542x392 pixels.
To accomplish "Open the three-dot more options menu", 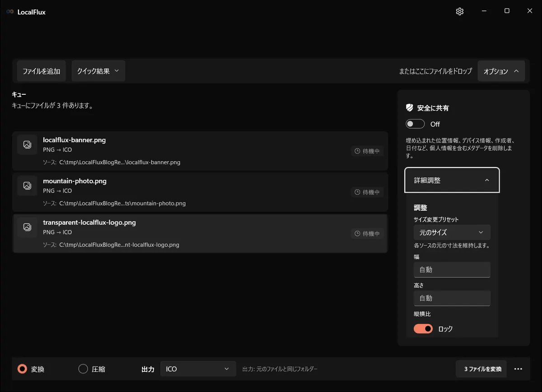I will click(518, 369).
